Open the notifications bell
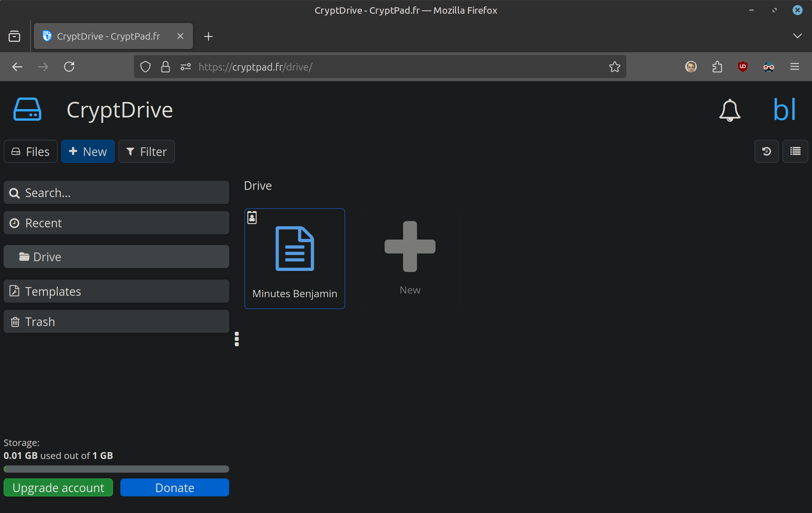The height and width of the screenshot is (513, 812). (730, 110)
